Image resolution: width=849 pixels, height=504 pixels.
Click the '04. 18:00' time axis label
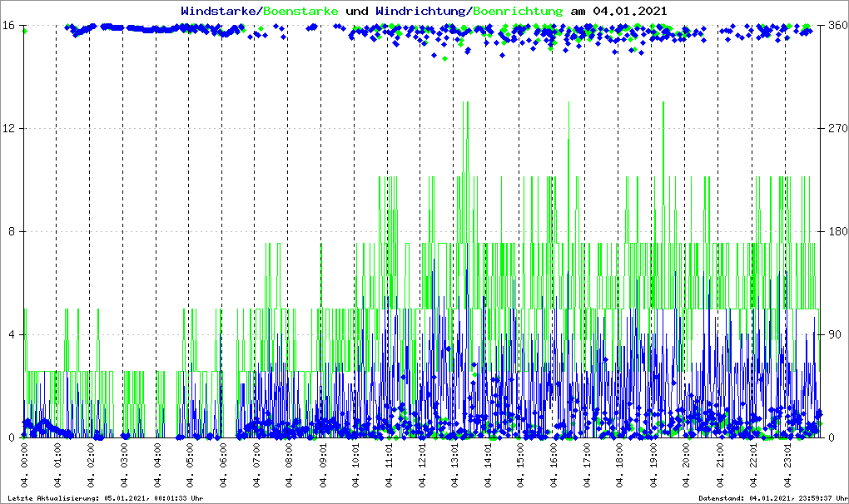619,466
